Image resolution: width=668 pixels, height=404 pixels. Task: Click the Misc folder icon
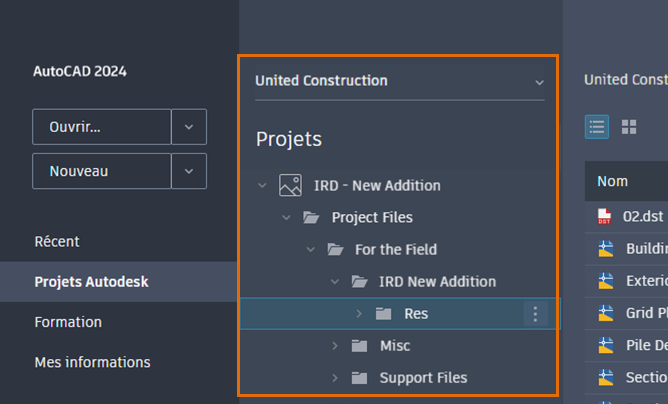(359, 346)
